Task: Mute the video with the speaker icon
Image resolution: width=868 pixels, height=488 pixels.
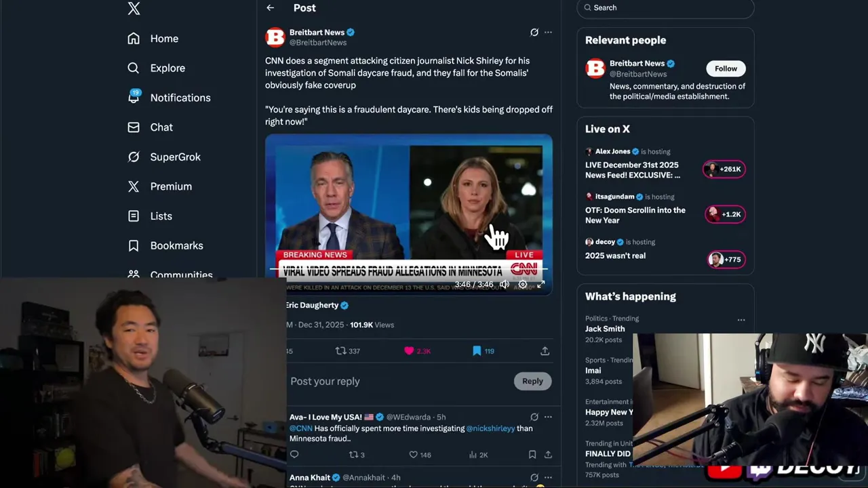Action: pyautogui.click(x=504, y=285)
